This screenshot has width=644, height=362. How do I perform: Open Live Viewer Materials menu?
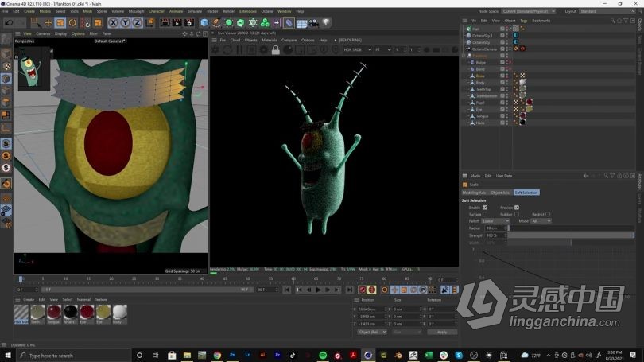tap(269, 41)
